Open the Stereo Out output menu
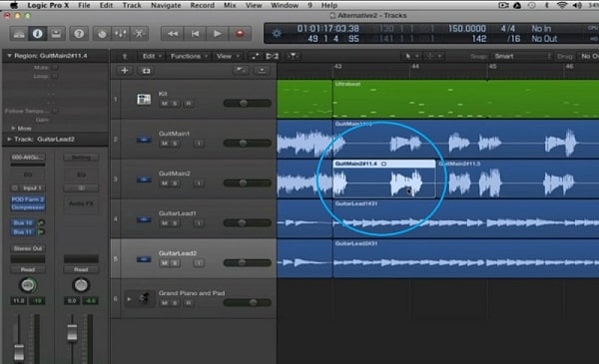The height and width of the screenshot is (364, 599). [28, 248]
